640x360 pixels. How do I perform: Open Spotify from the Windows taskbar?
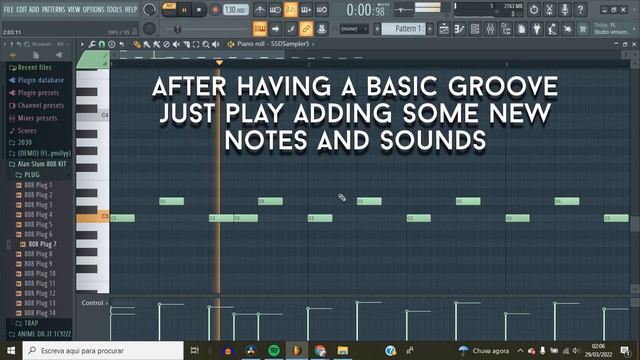[274, 350]
